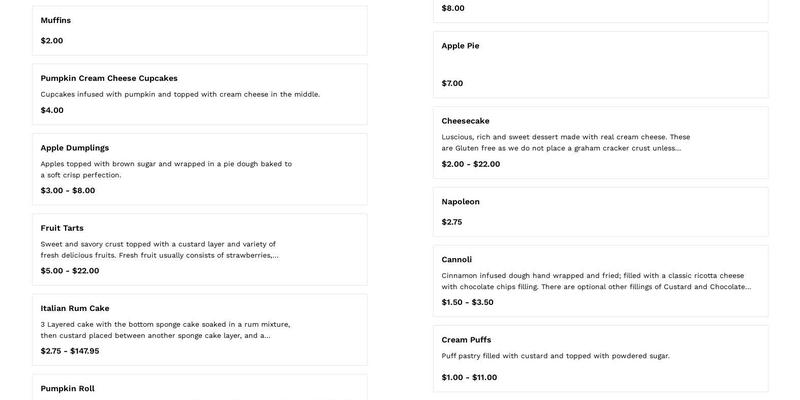800x400 pixels.
Task: Click the Muffins $2.00 price
Action: pyautogui.click(x=52, y=41)
